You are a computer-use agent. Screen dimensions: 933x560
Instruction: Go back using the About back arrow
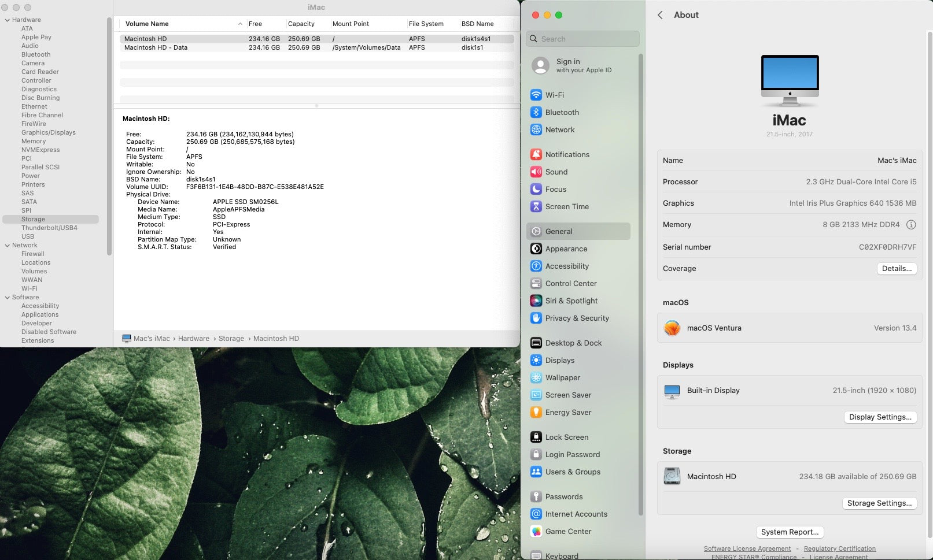click(660, 15)
